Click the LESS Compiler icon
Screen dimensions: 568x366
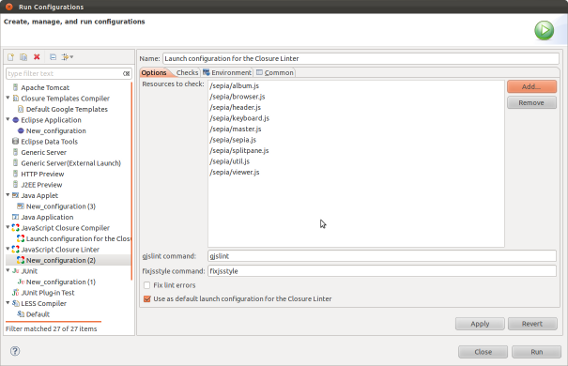pos(16,303)
